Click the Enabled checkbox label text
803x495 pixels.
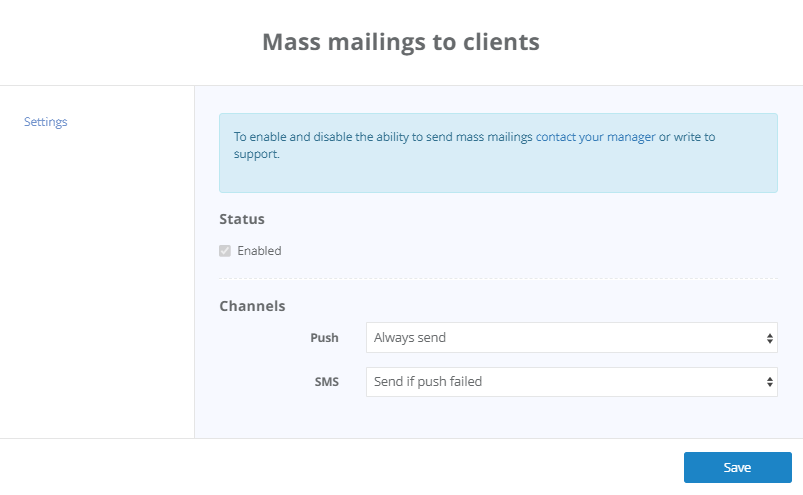259,251
